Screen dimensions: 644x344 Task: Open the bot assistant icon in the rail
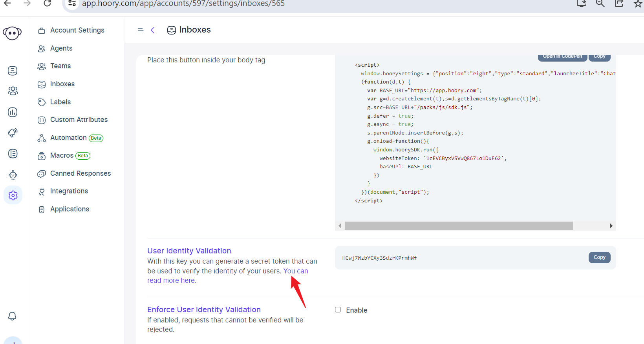pos(13,175)
